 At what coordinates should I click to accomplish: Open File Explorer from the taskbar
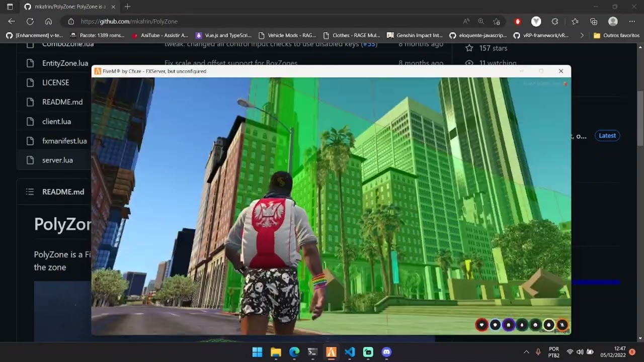[276, 352]
